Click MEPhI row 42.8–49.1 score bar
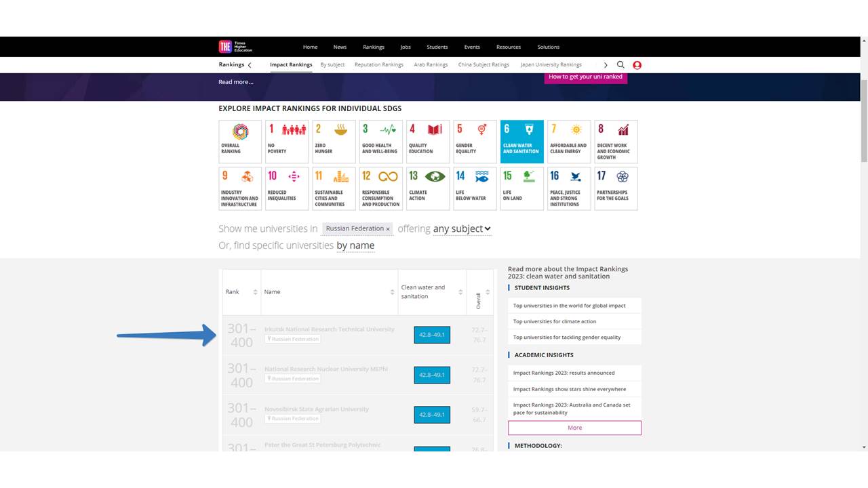The width and height of the screenshot is (868, 488). (x=432, y=375)
